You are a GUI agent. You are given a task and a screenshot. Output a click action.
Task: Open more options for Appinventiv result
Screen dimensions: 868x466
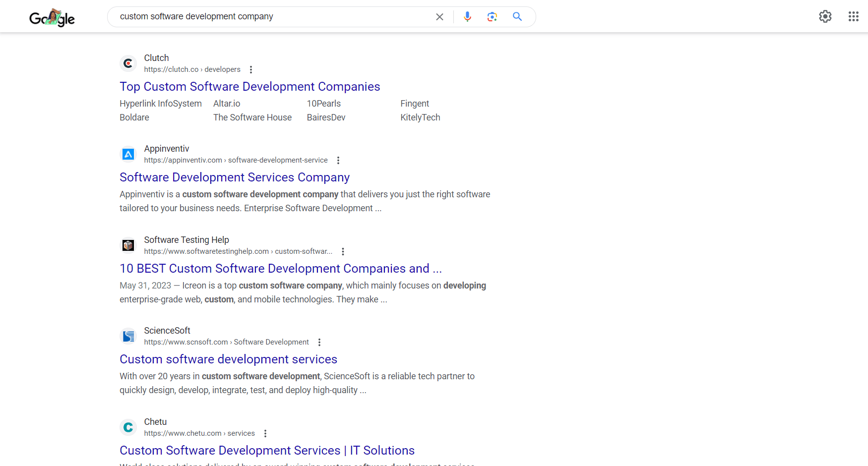click(x=338, y=160)
